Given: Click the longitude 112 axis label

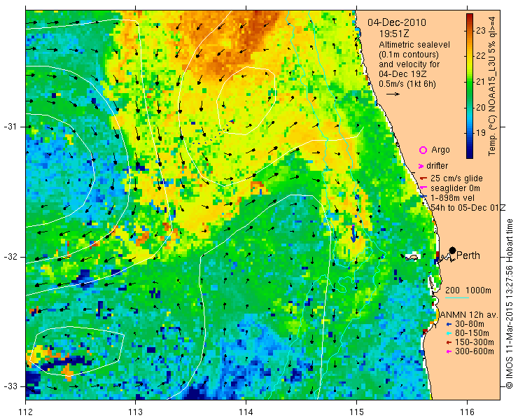Looking at the screenshot, I should (26, 412).
